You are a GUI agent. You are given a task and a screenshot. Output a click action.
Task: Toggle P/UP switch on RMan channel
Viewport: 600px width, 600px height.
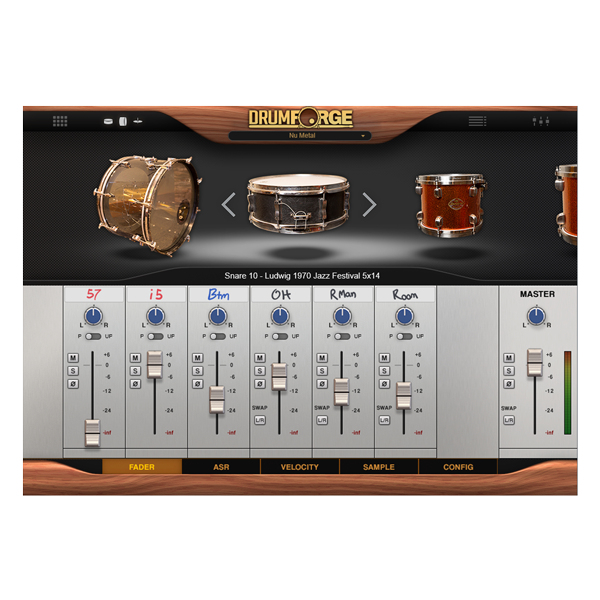tap(342, 336)
